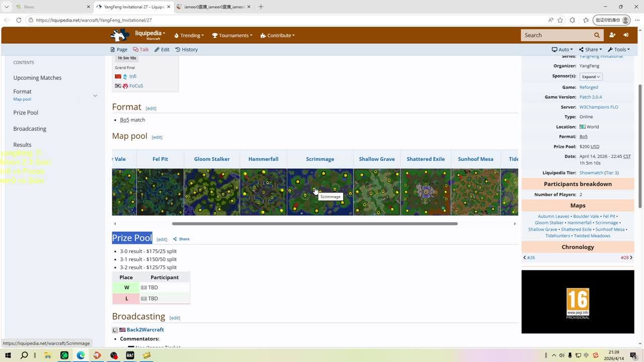The height and width of the screenshot is (362, 644).
Task: Jump to Broadcasting in contents
Action: click(x=30, y=129)
